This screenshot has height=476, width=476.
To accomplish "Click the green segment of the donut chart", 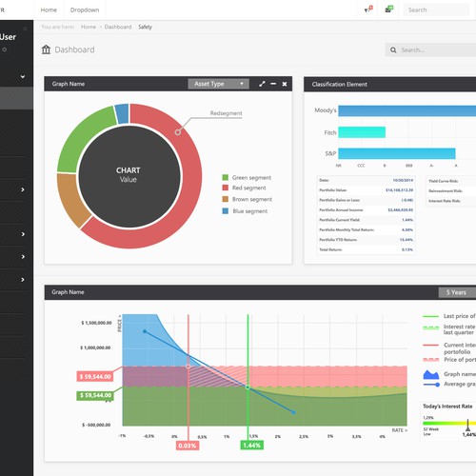I will click(x=81, y=137).
